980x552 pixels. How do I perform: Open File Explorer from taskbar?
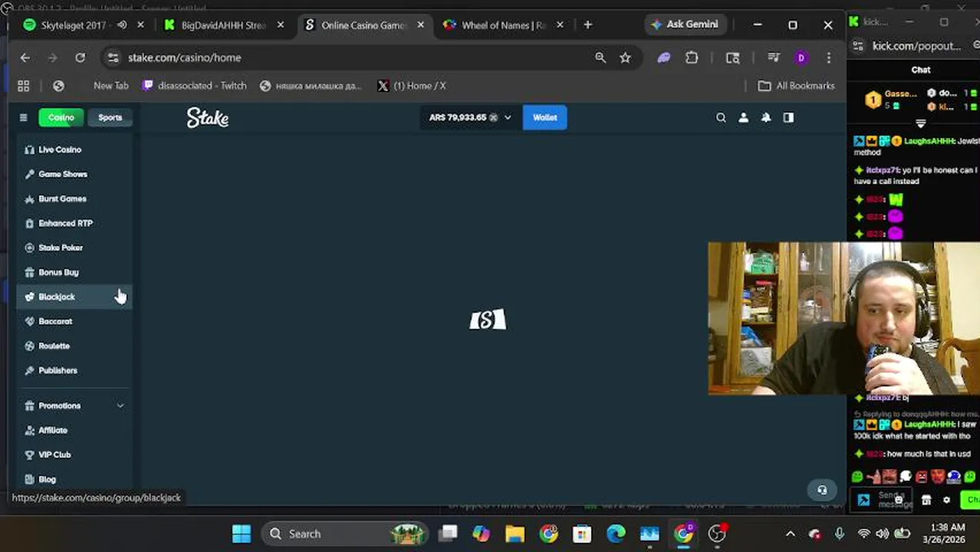coord(515,534)
